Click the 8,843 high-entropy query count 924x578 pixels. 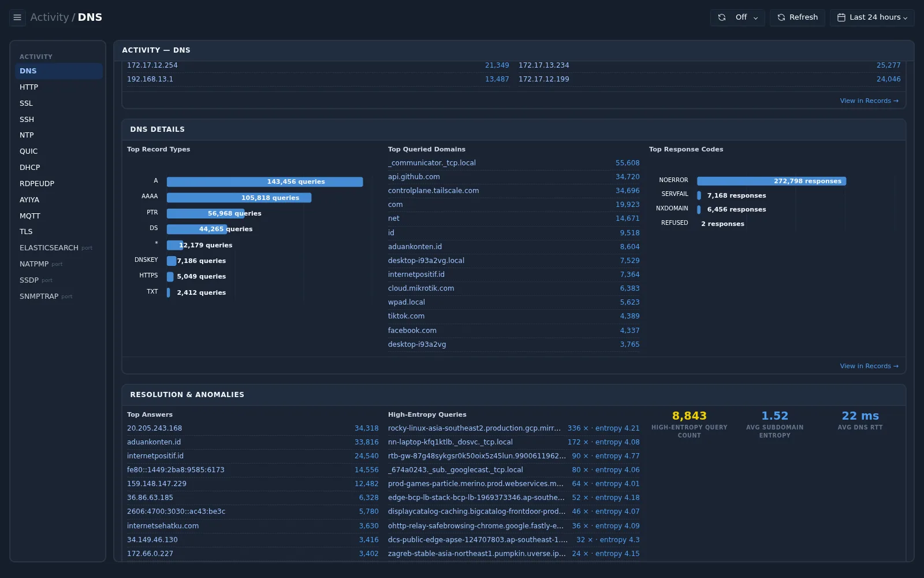pyautogui.click(x=689, y=416)
